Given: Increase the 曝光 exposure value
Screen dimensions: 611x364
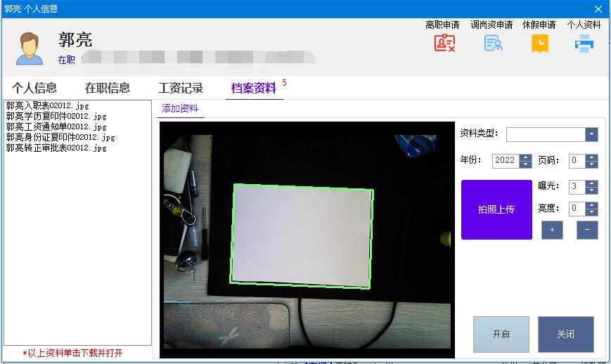Looking at the screenshot, I should (592, 183).
